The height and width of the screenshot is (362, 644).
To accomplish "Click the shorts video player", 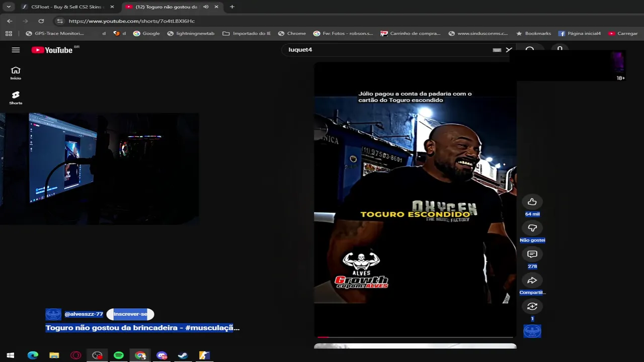I will click(x=415, y=199).
